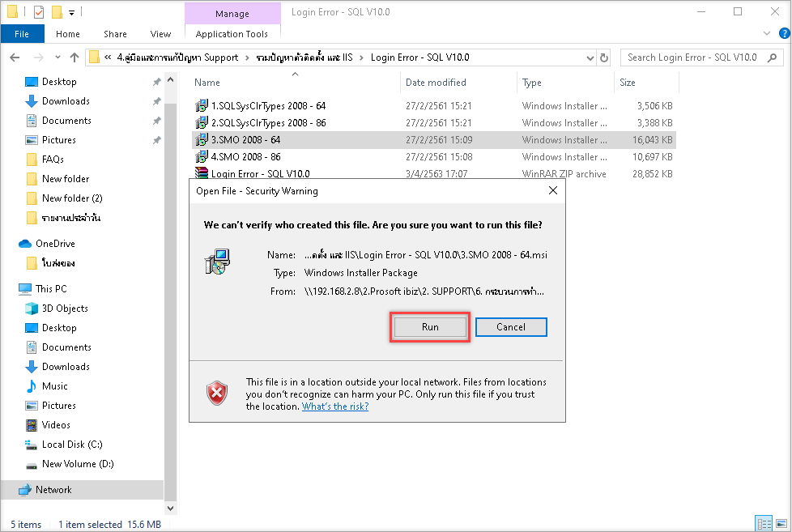This screenshot has width=792, height=532.
Task: Switch to the View ribbon tab
Action: 160,34
